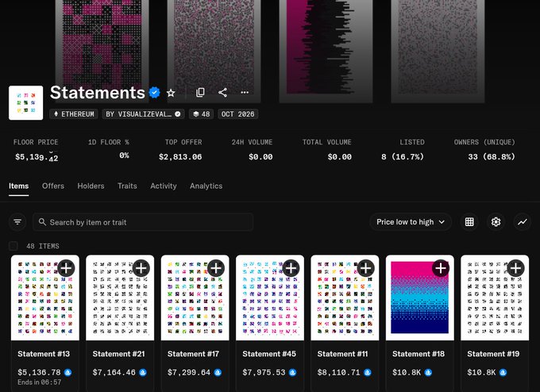View the Activity tab
The image size is (540, 392).
pyautogui.click(x=164, y=186)
